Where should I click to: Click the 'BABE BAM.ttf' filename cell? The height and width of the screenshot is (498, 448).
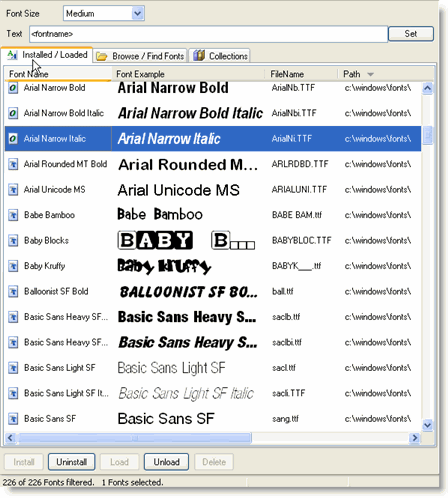(x=297, y=215)
